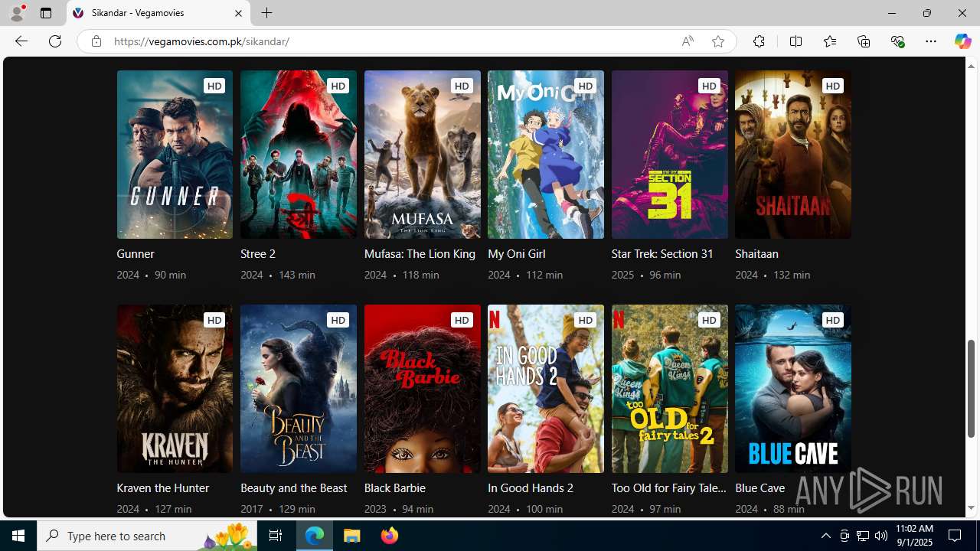Open the Blue Cave poster

coord(793,389)
